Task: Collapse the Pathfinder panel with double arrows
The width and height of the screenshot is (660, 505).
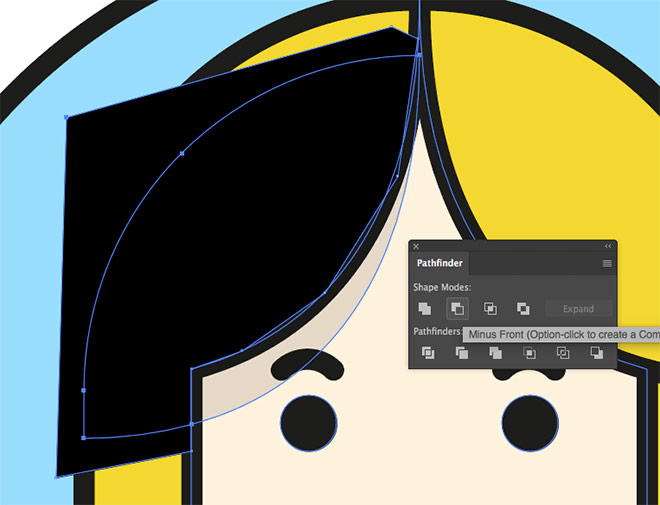Action: (x=608, y=246)
